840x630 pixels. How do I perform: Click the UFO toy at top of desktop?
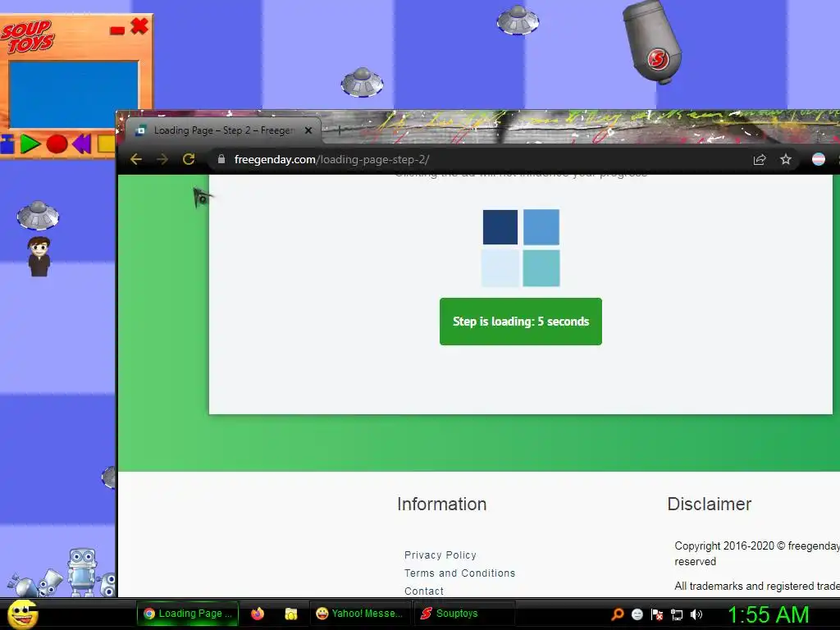518,21
